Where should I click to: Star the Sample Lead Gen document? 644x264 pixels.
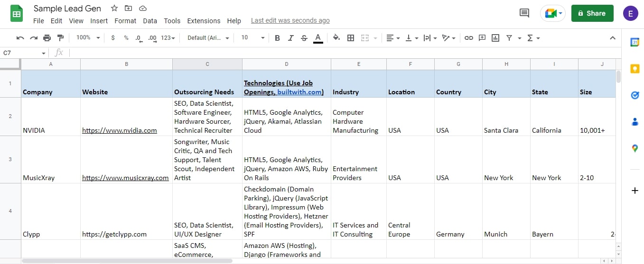(114, 9)
